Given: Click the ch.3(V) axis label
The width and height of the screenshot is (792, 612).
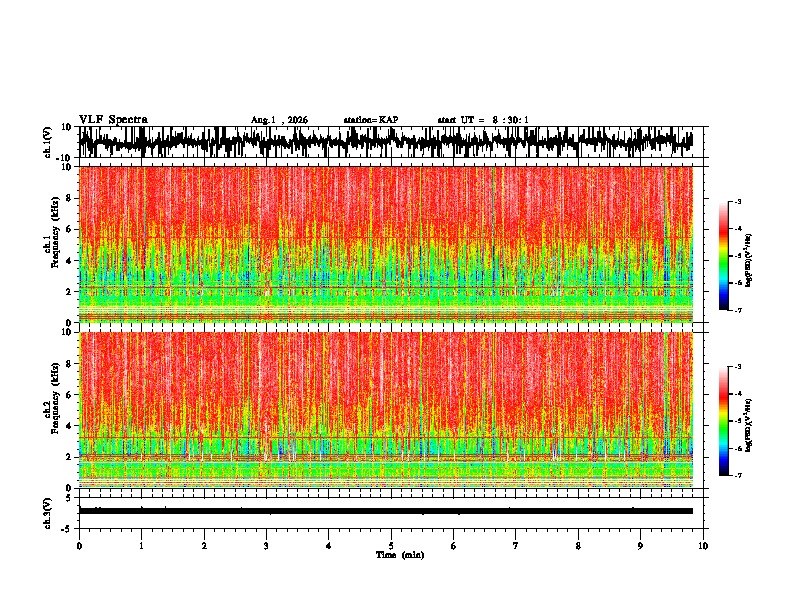Looking at the screenshot, I should tap(48, 513).
